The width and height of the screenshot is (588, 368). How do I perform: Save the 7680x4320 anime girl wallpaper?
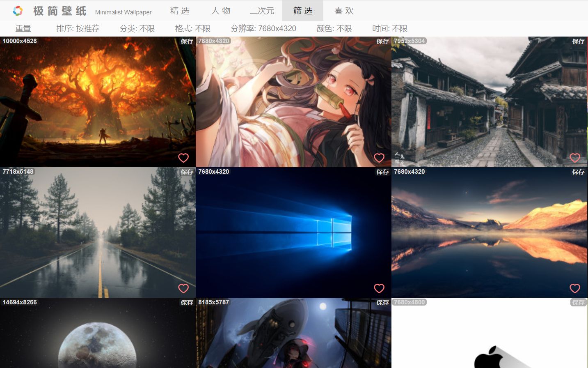(x=383, y=41)
